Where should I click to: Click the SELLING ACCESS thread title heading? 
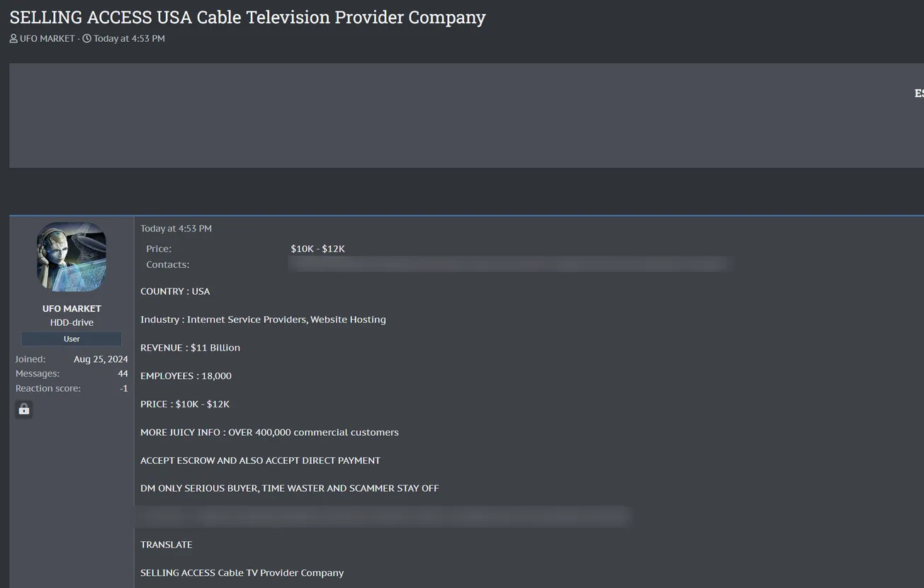click(247, 17)
